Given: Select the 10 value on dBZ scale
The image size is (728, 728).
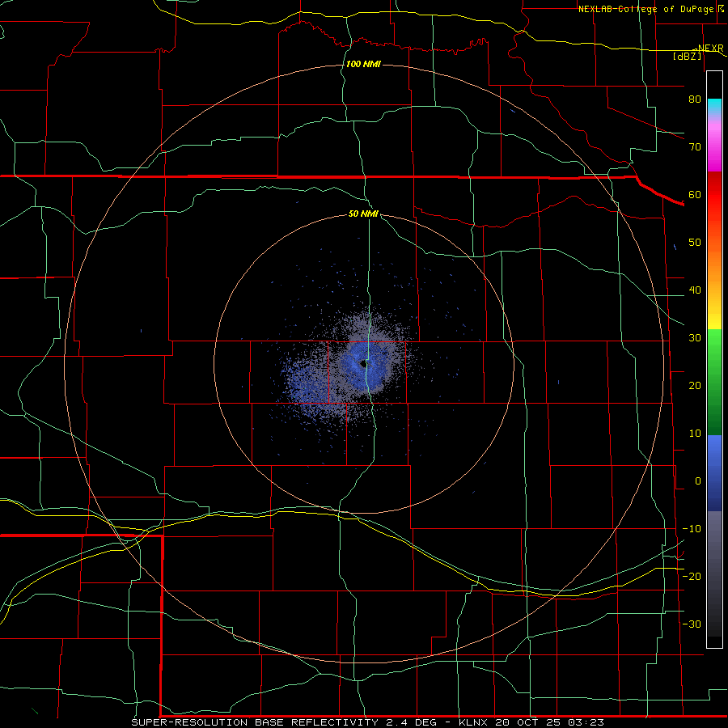Looking at the screenshot, I should coord(695,434).
